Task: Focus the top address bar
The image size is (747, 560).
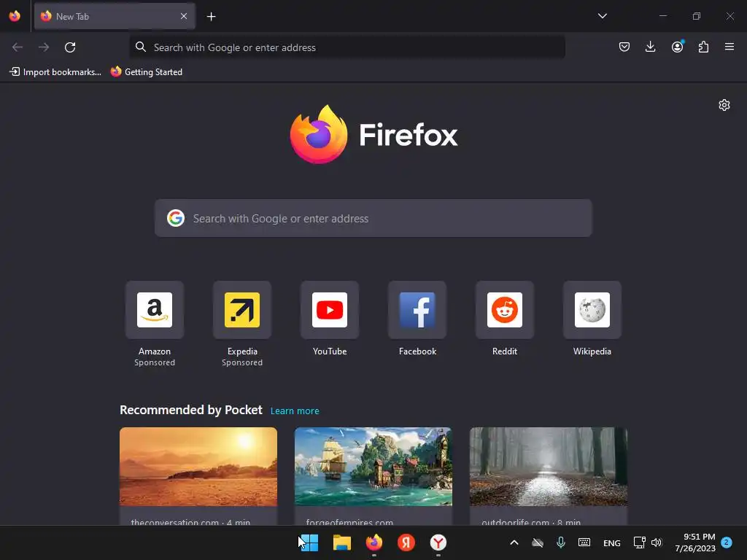Action: (x=347, y=47)
